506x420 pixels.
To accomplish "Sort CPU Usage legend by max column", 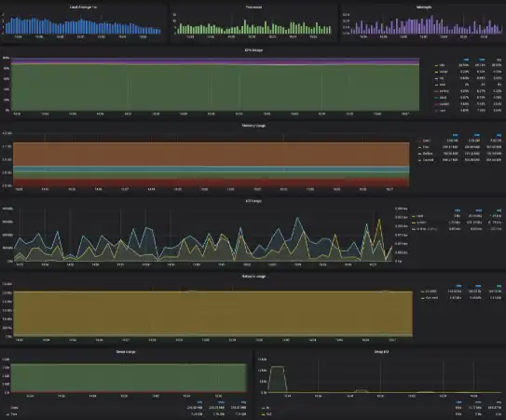I will (x=482, y=60).
